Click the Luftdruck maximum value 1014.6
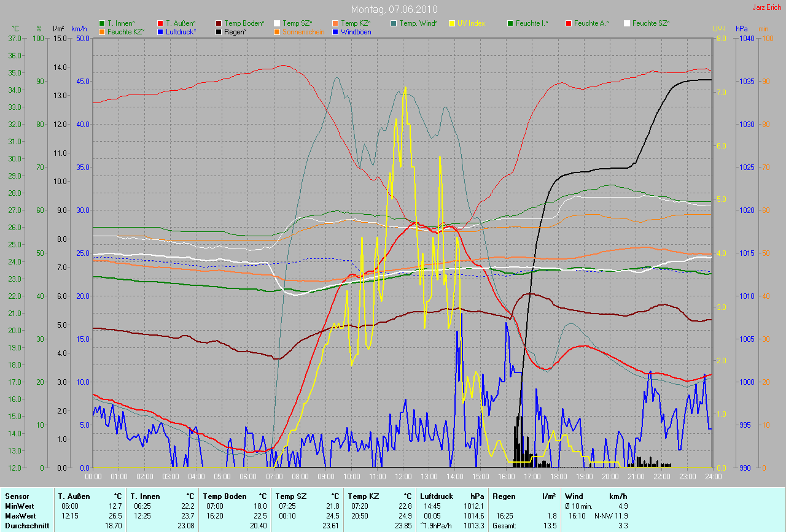Viewport: 786px width, 532px height. 473,515
